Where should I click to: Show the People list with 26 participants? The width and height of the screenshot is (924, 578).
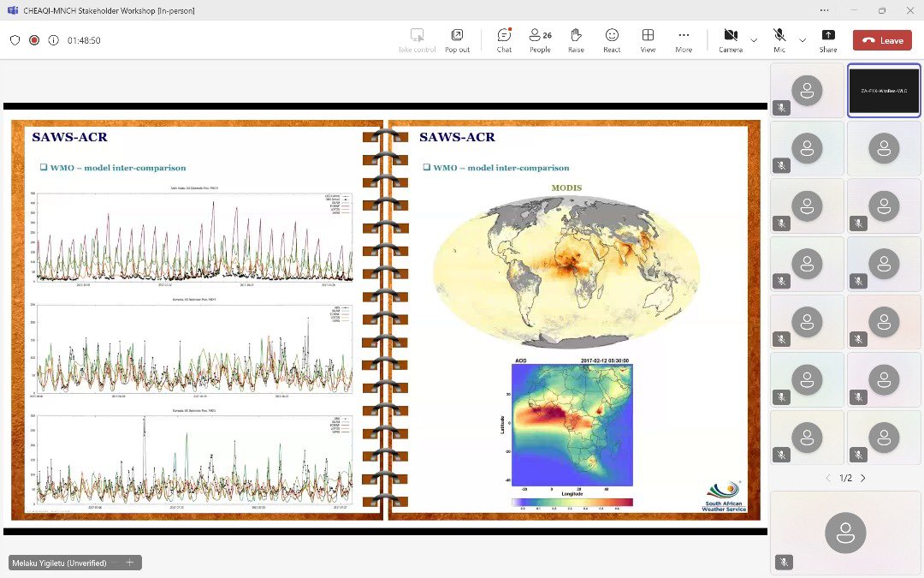pos(540,41)
